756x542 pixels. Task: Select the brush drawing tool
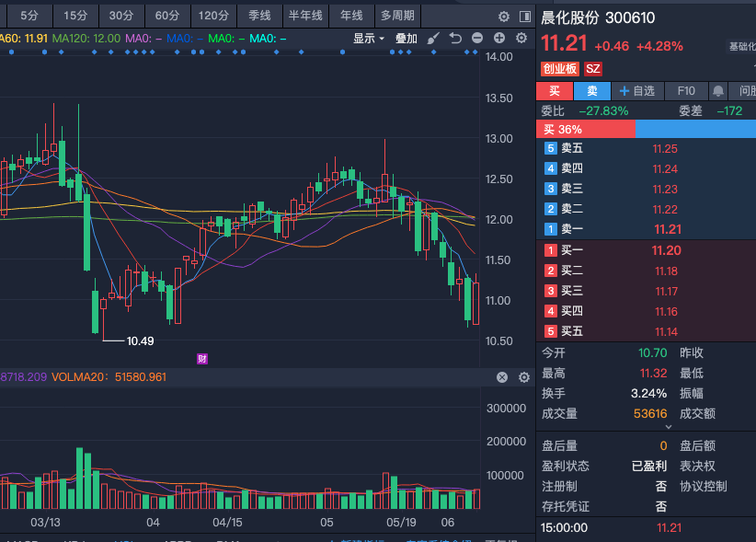433,38
